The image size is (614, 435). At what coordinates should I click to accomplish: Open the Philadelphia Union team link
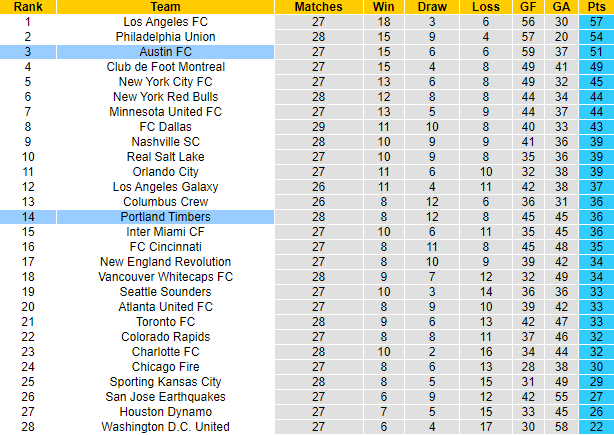(166, 36)
